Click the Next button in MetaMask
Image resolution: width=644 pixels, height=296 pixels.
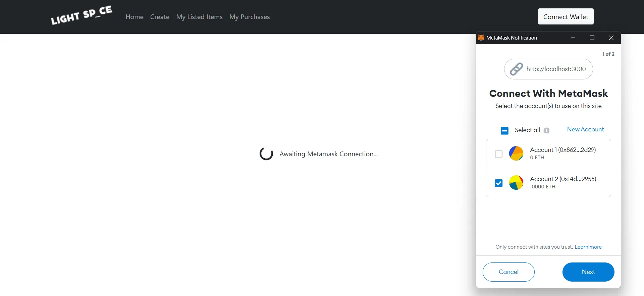click(588, 272)
